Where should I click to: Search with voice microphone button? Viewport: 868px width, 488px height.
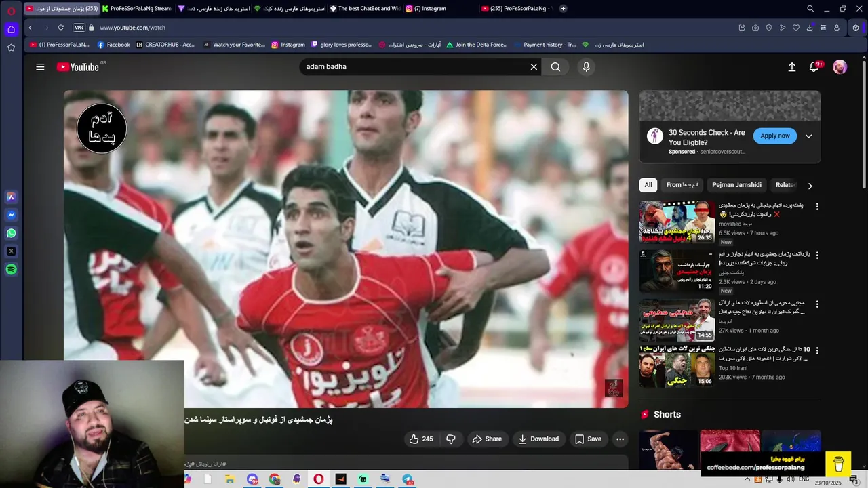(586, 67)
